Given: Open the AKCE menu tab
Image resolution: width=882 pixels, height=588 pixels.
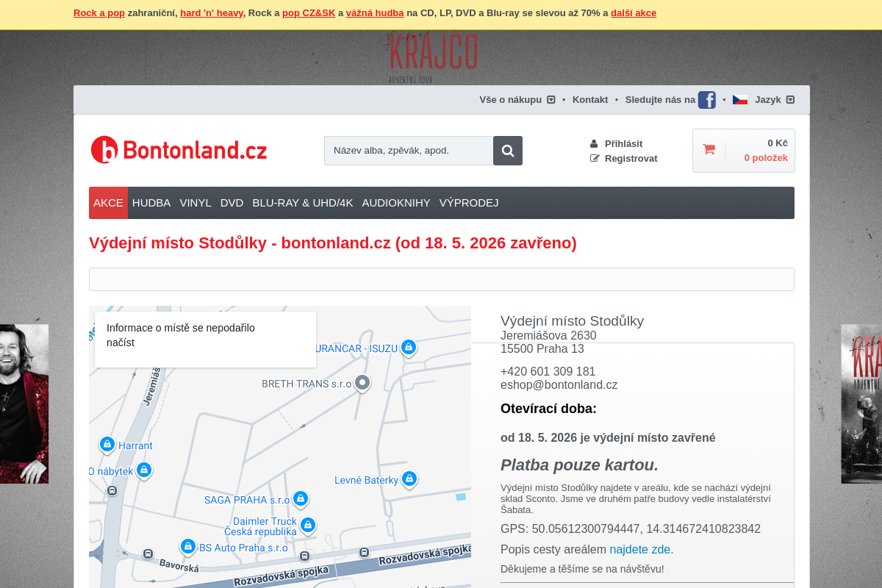Looking at the screenshot, I should point(108,203).
